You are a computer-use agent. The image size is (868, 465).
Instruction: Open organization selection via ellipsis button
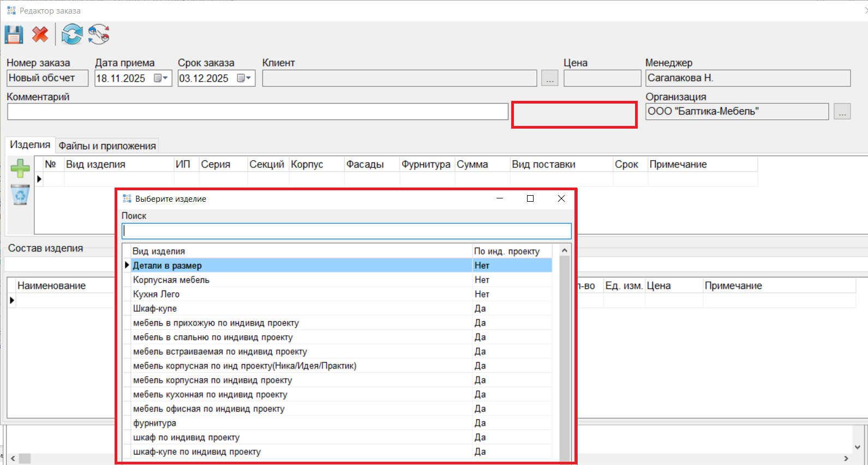point(842,112)
